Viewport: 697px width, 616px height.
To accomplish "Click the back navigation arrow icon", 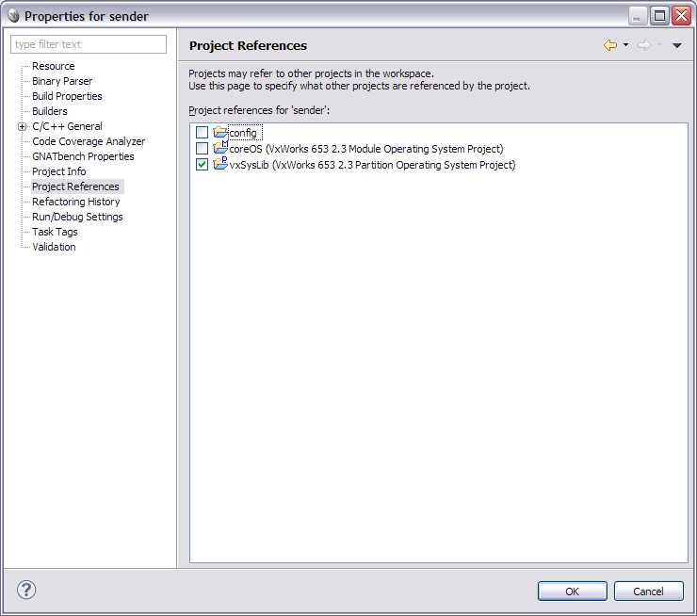I will pyautogui.click(x=610, y=45).
